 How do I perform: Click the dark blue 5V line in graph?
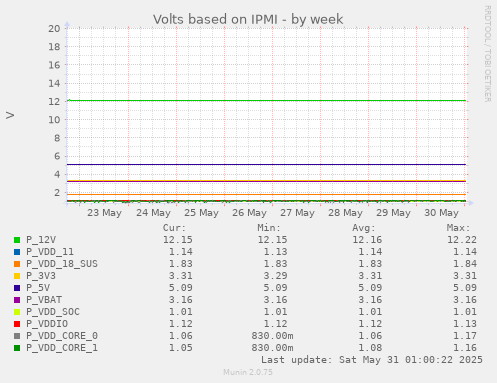[x=267, y=164]
